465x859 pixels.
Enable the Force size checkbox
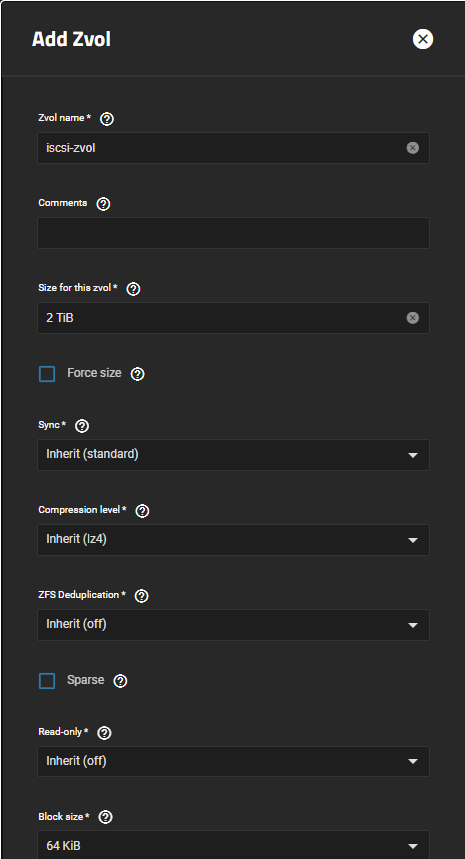47,374
